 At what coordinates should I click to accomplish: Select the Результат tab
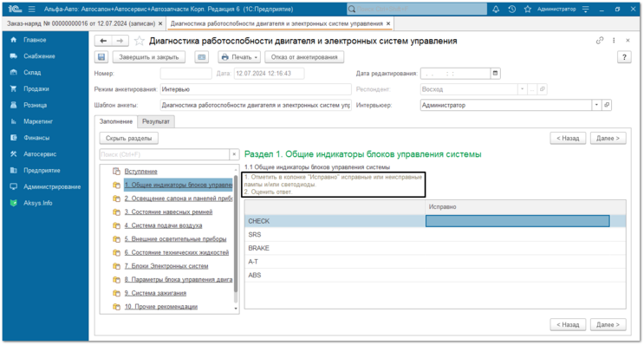[156, 121]
